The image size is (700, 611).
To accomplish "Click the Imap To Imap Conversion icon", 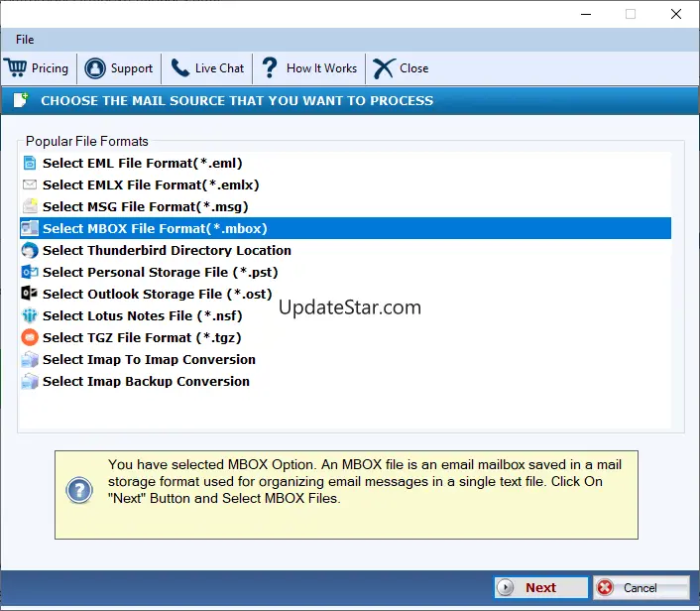I will pyautogui.click(x=30, y=359).
